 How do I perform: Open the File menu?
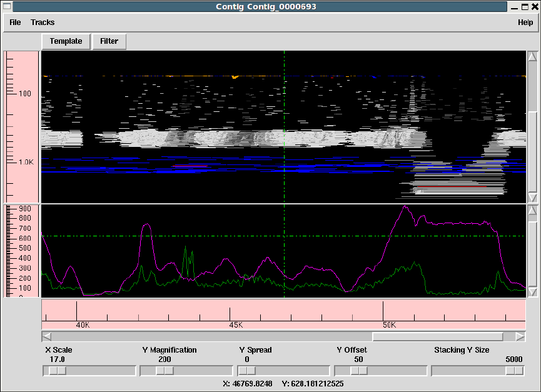(x=15, y=23)
